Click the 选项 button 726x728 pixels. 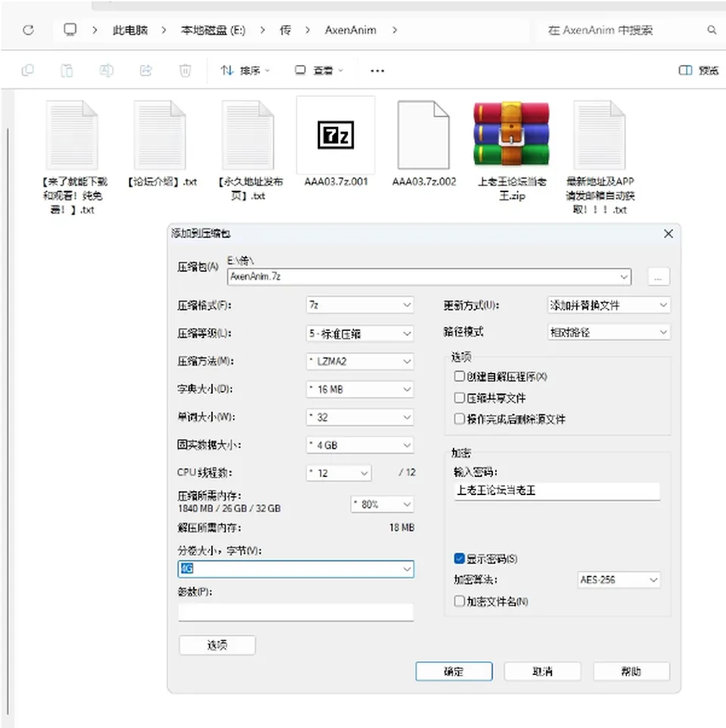(217, 645)
